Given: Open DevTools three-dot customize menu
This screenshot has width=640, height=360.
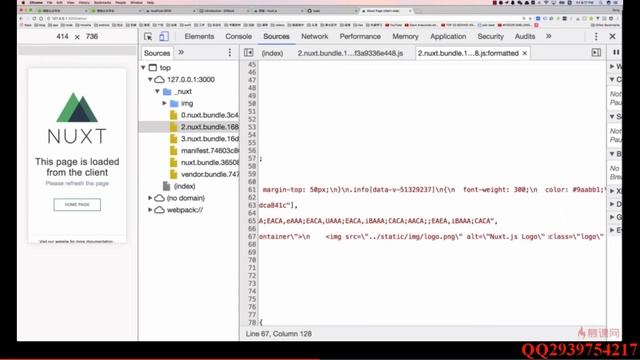Looking at the screenshot, I should (x=596, y=36).
